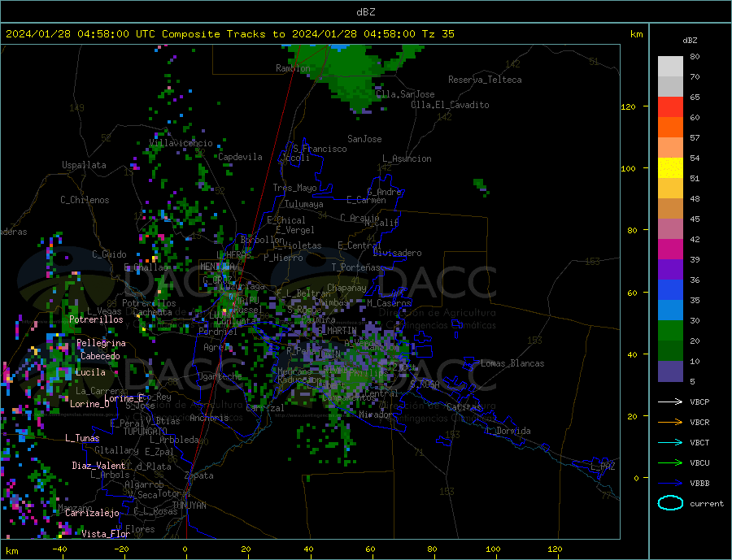Select the top white swatch in dBZ scale

[x=670, y=67]
